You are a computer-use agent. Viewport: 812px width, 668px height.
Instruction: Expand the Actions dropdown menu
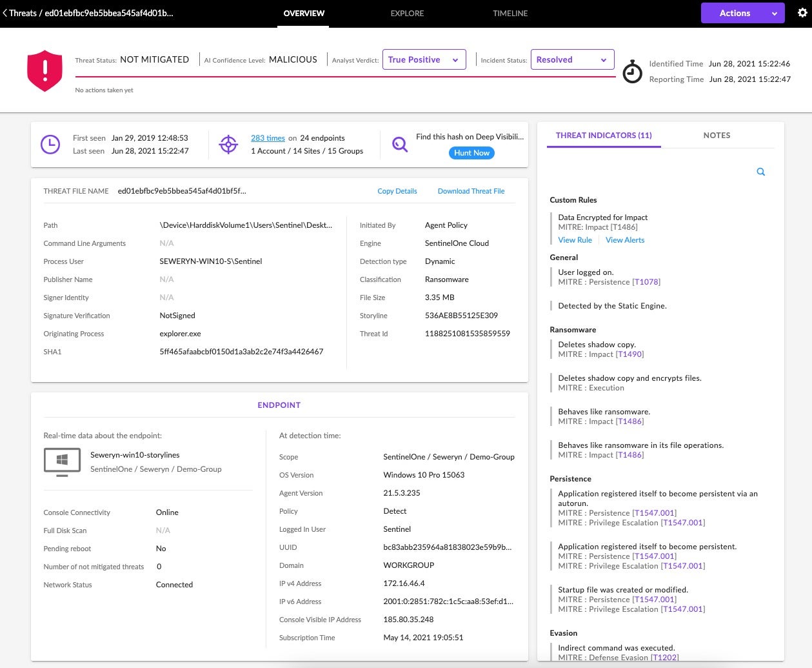pyautogui.click(x=742, y=13)
